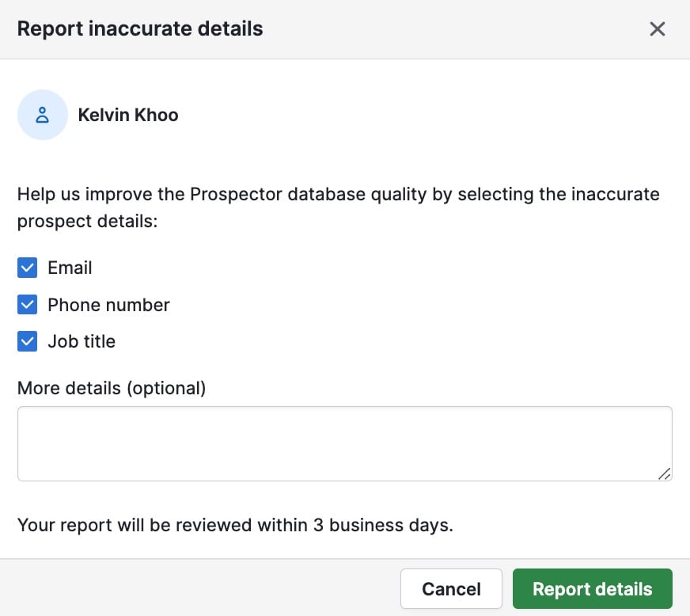Screen dimensions: 690x616
Task: Click the resize handle of the details textarea
Action: (665, 474)
